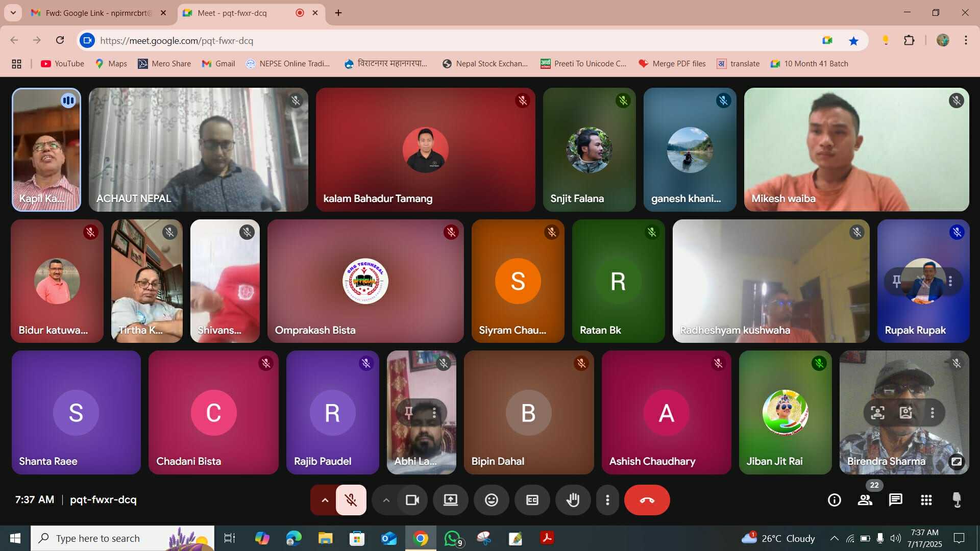Image resolution: width=980 pixels, height=551 pixels.
Task: Open the emoji reactions button
Action: (491, 500)
